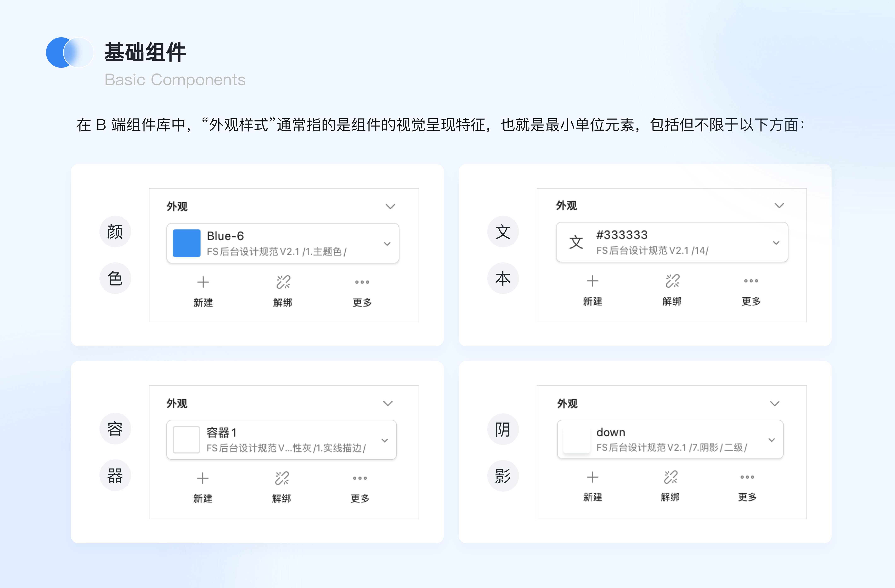
Task: Click the 解绑 label in the #333333 panel
Action: tap(672, 301)
